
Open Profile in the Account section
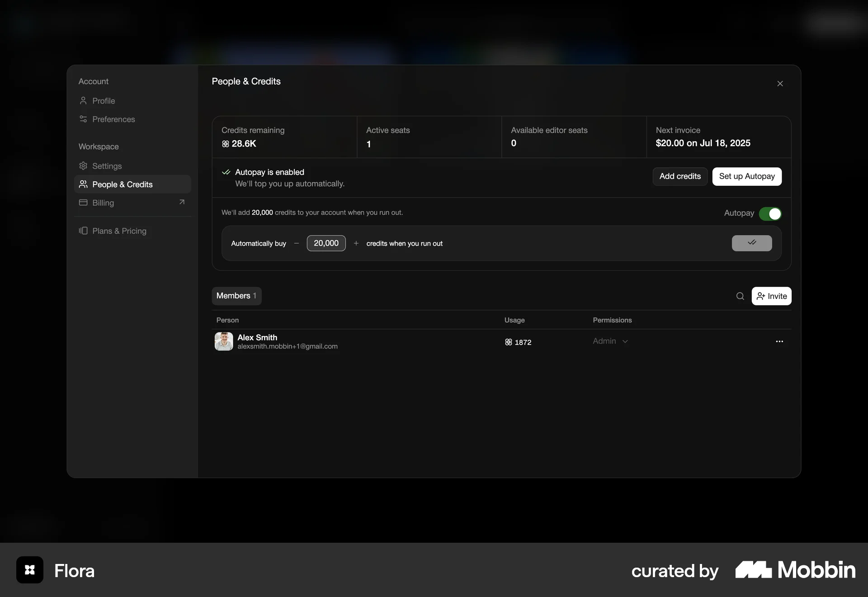coord(104,101)
